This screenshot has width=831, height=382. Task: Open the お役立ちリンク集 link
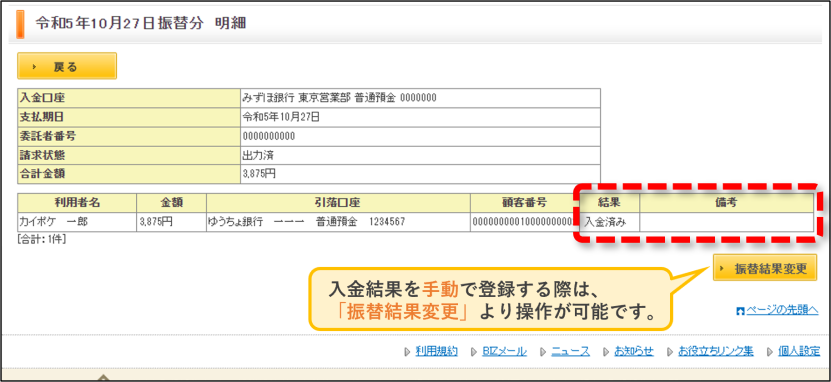point(715,351)
